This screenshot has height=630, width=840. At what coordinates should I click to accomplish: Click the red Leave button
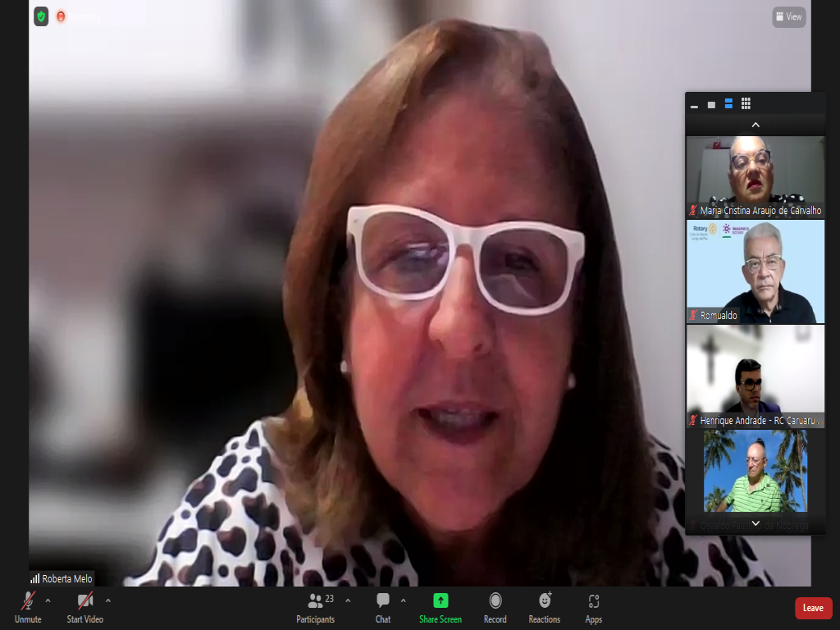(x=813, y=608)
